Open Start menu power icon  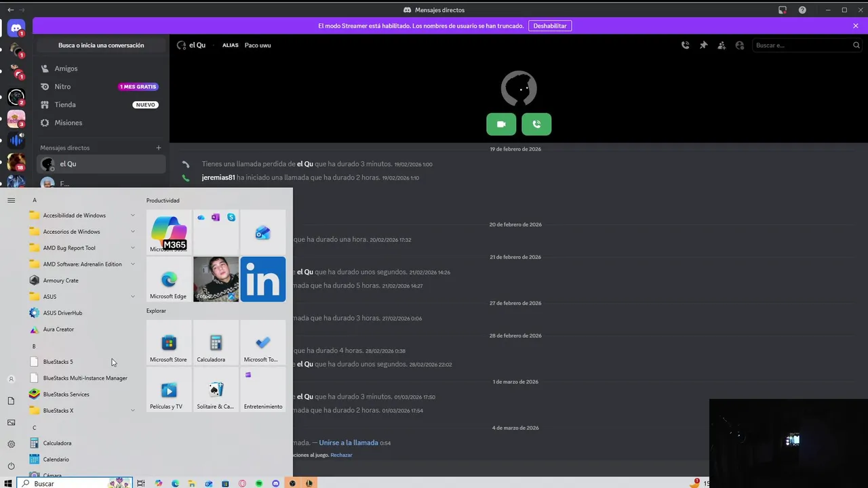(11, 466)
